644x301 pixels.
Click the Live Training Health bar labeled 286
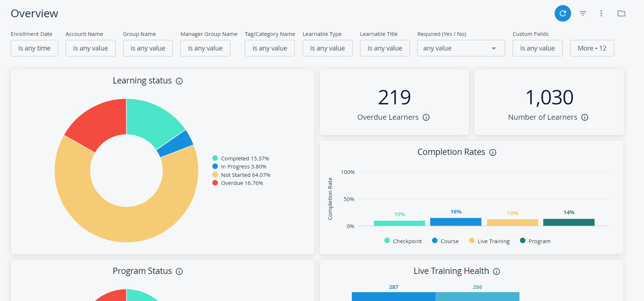477,297
